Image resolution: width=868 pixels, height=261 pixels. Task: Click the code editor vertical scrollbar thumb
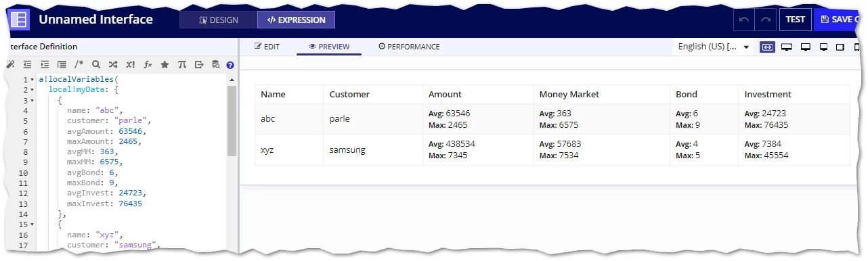(x=232, y=120)
